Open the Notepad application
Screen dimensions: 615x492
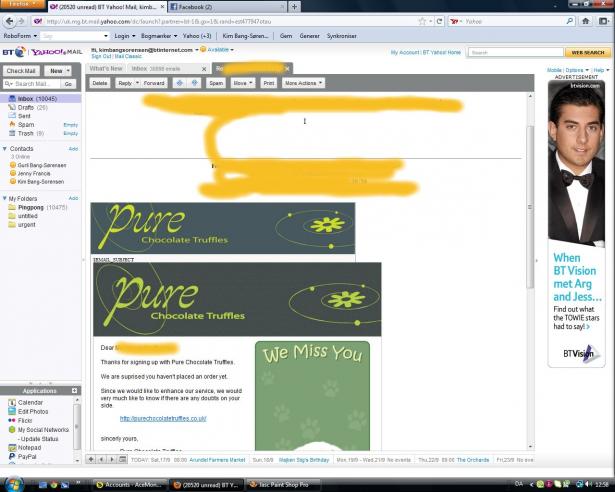point(29,448)
